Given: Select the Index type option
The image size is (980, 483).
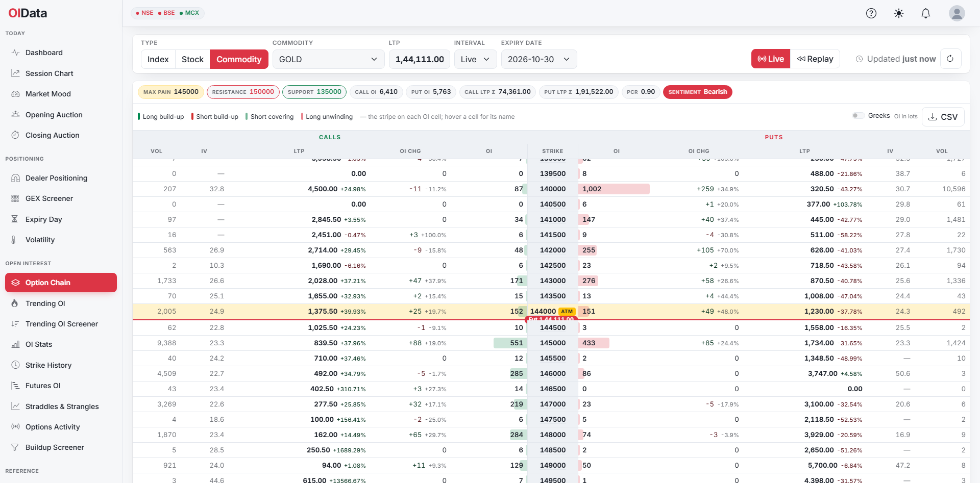Looking at the screenshot, I should coord(158,59).
